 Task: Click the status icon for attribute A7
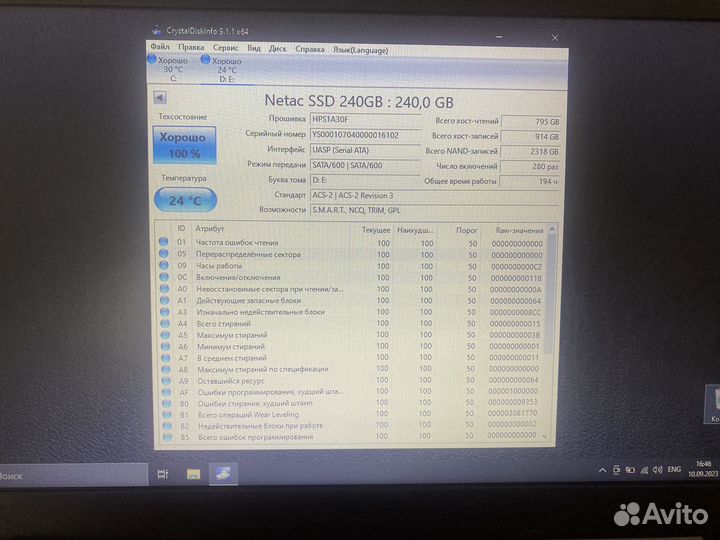(x=166, y=358)
